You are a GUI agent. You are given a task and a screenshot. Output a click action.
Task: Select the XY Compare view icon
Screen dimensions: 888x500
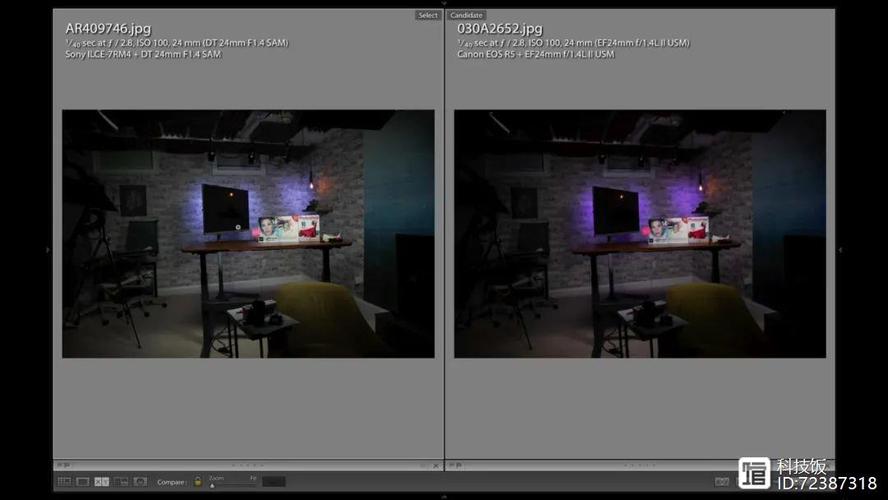pos(102,482)
